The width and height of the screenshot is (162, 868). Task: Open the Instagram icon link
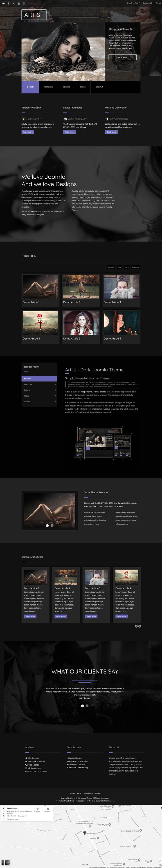[x=24, y=3]
